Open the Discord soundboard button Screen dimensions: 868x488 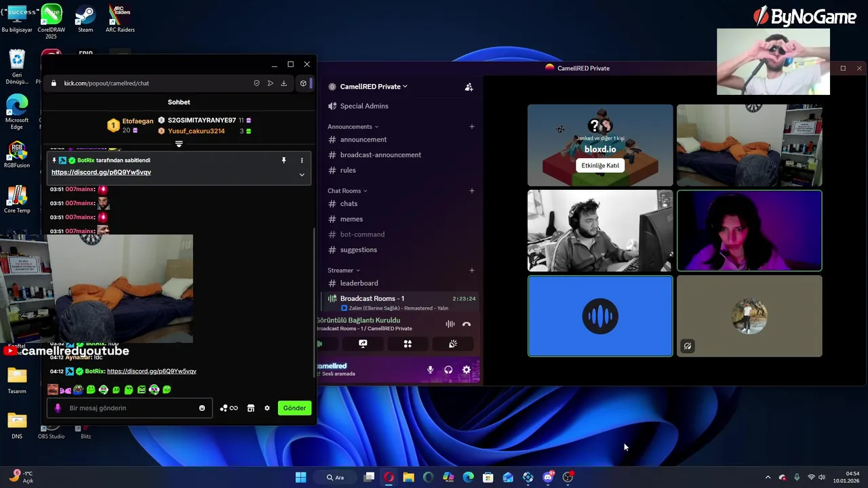click(x=453, y=344)
